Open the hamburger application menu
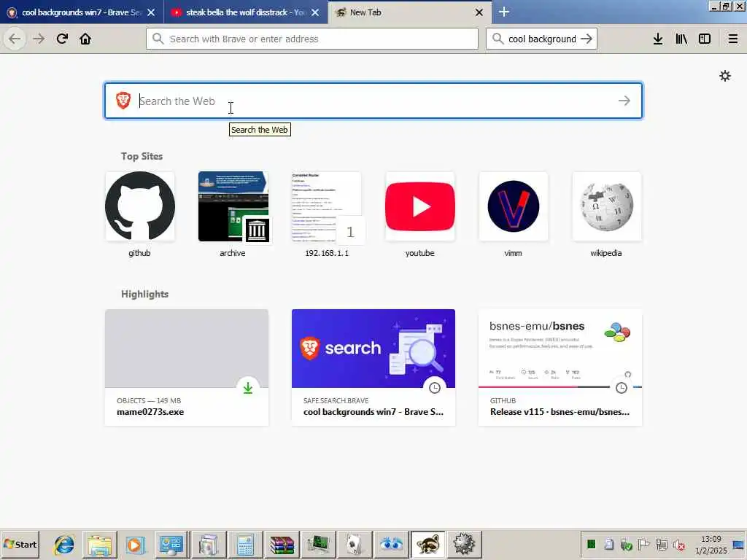This screenshot has height=560, width=747. click(733, 39)
